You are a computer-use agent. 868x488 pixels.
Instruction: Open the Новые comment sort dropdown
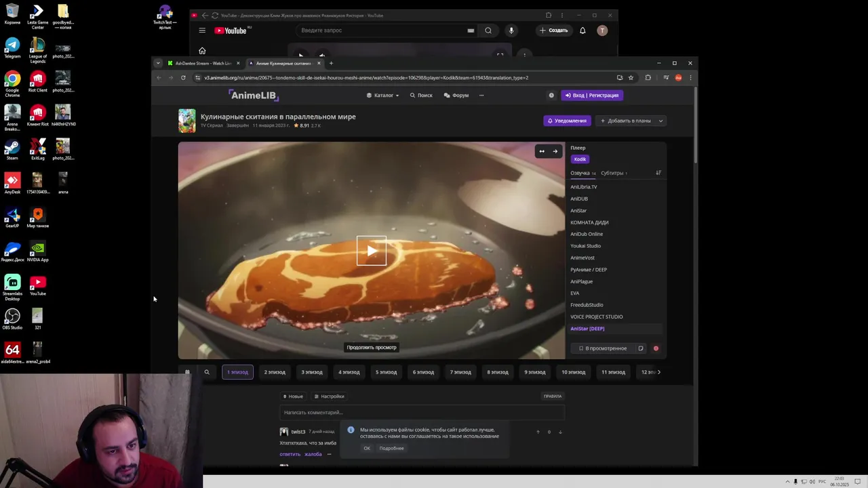click(292, 396)
